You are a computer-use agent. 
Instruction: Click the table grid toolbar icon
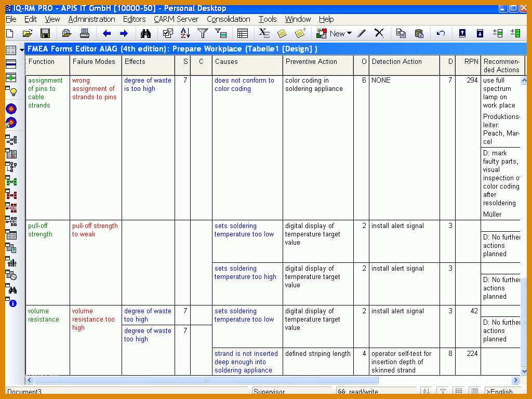coord(243,33)
